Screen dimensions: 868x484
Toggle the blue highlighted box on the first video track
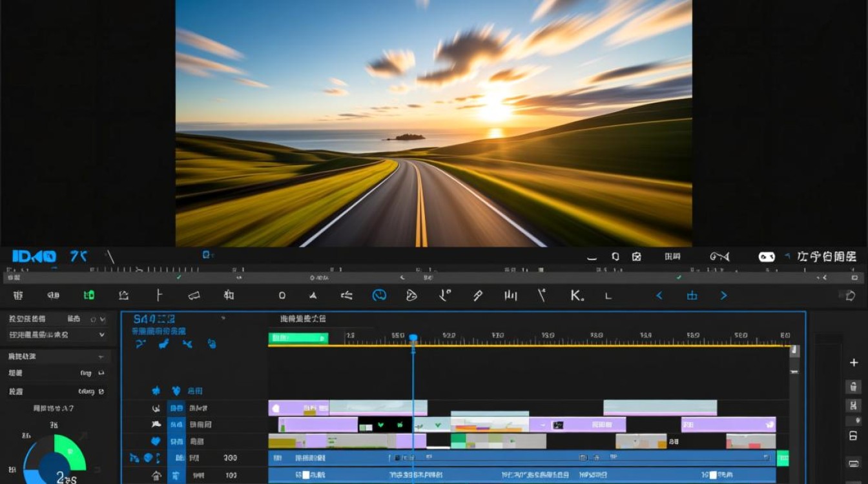[x=176, y=408]
